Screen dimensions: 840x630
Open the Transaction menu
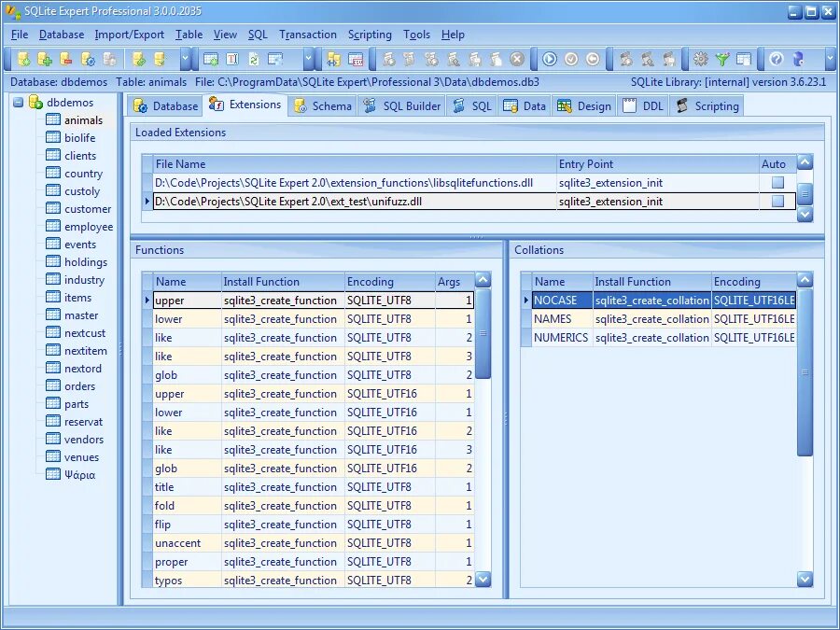307,35
